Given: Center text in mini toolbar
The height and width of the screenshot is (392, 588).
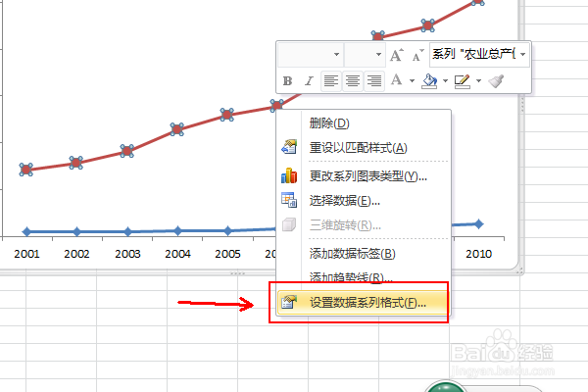Looking at the screenshot, I should 353,81.
